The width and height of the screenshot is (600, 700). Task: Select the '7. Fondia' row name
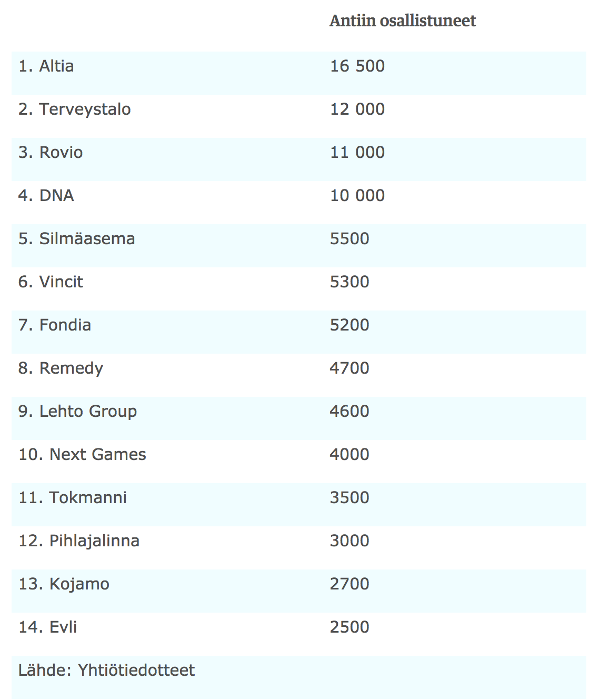pos(55,325)
